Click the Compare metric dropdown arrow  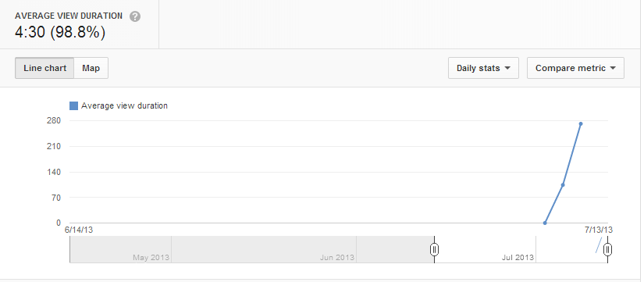pos(613,68)
